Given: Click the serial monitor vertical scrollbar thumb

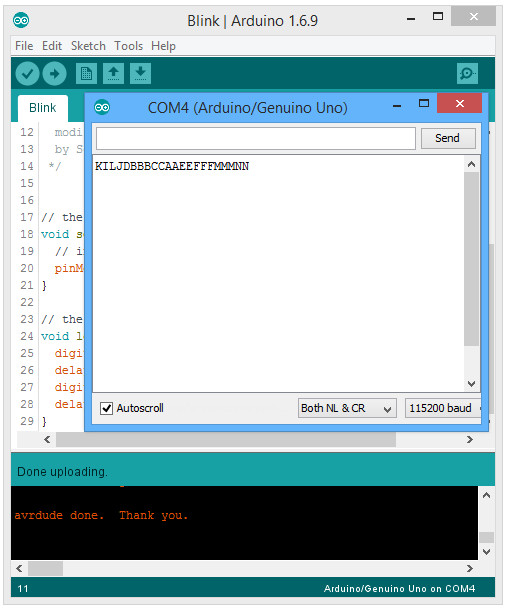Looking at the screenshot, I should pos(472,258).
